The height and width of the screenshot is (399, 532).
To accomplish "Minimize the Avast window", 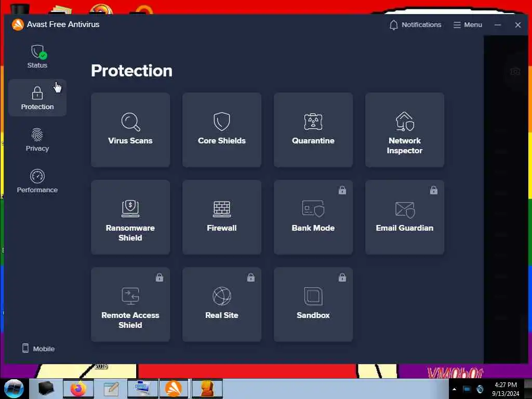I will point(498,25).
